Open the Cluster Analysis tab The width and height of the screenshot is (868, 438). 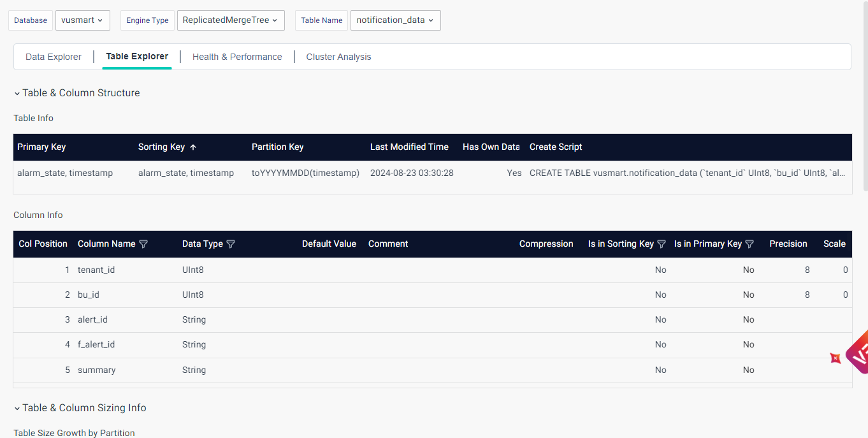point(338,57)
